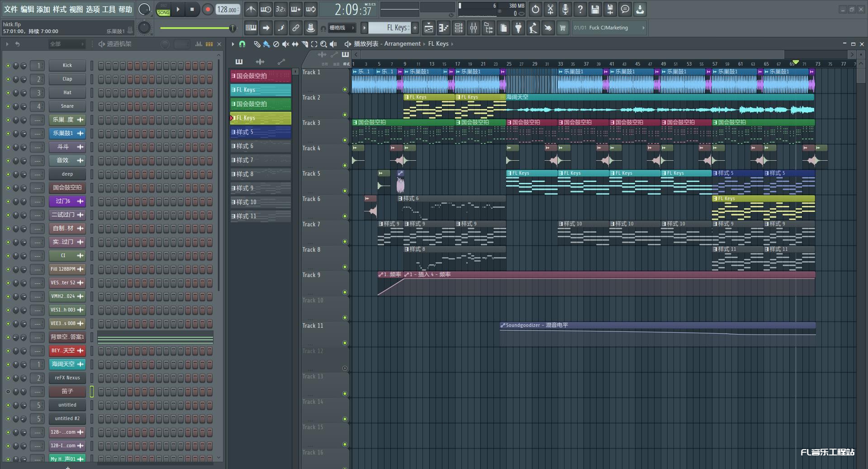Screen dimensions: 868x469
Task: Click the Kick channel button
Action: pyautogui.click(x=67, y=66)
